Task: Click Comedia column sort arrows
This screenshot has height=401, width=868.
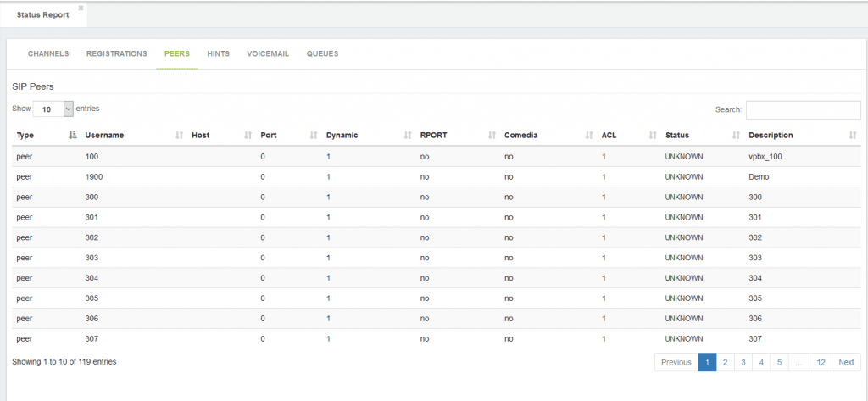Action: [x=589, y=135]
